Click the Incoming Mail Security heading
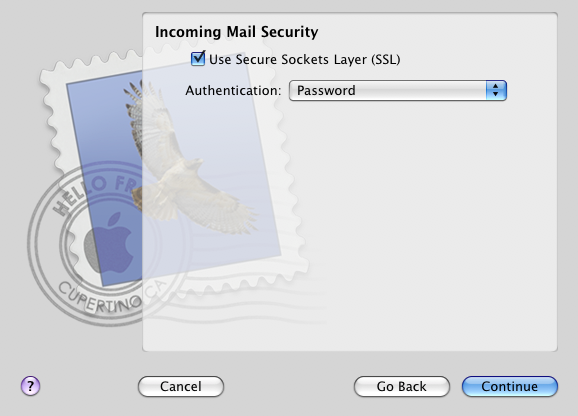The width and height of the screenshot is (578, 416). pyautogui.click(x=236, y=32)
